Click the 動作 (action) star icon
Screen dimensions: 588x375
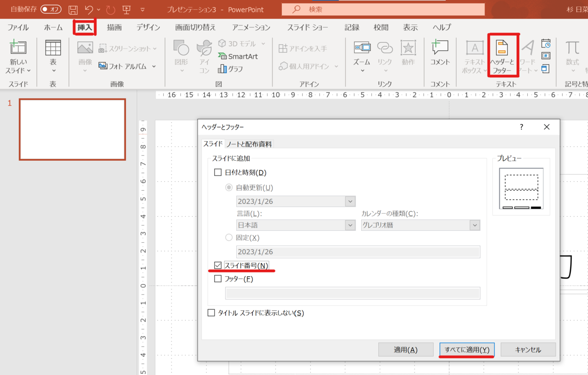[408, 48]
